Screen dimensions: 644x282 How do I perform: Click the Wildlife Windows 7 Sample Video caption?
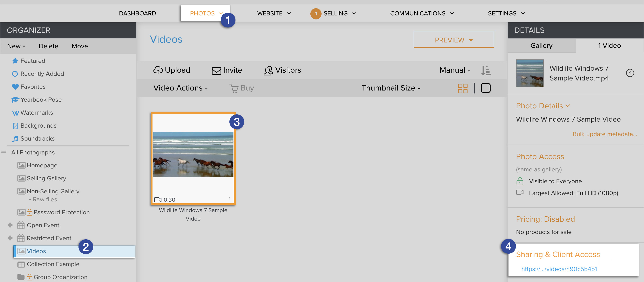(193, 214)
